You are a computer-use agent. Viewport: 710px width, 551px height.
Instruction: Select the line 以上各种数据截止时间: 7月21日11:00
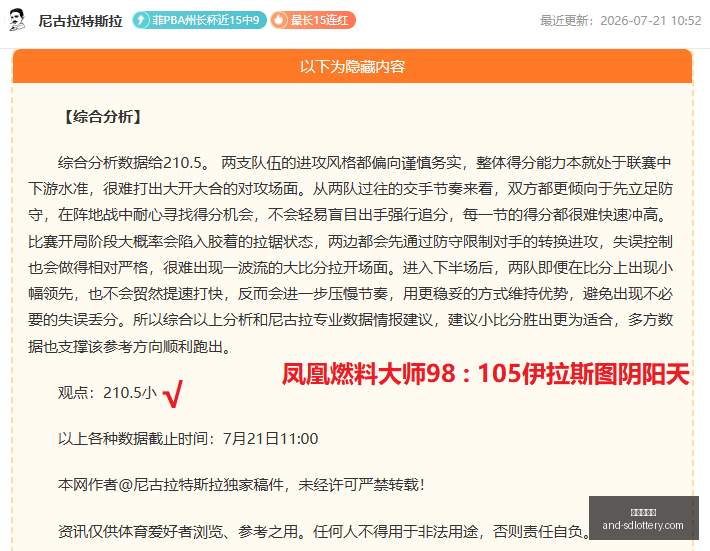click(188, 439)
